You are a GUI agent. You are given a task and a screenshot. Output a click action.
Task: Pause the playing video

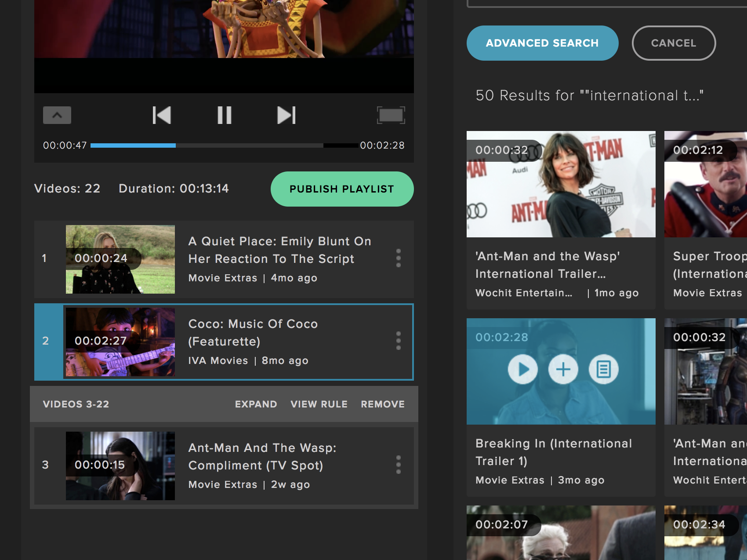[x=225, y=115]
